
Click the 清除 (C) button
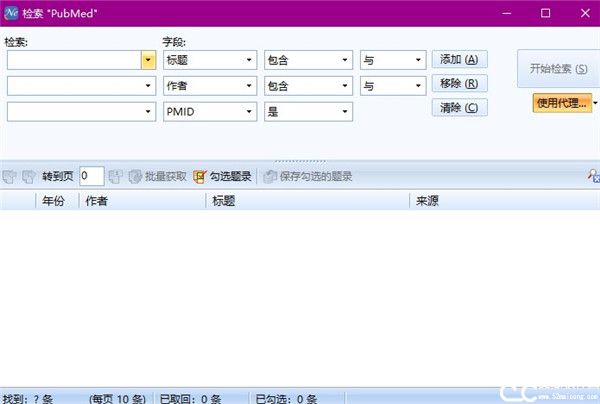click(459, 108)
